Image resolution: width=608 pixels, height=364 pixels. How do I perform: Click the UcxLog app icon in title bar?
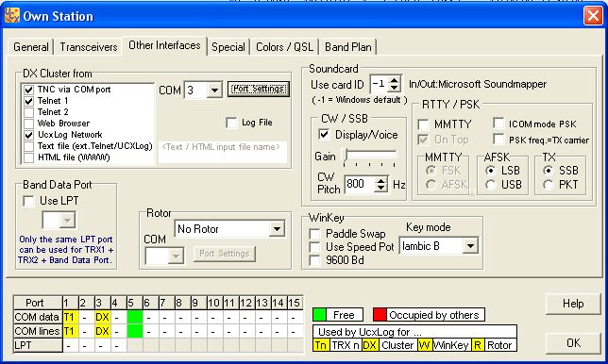click(x=11, y=16)
